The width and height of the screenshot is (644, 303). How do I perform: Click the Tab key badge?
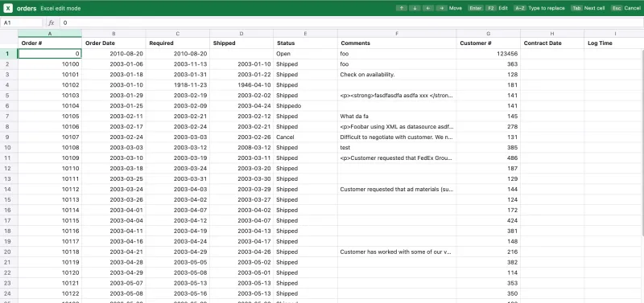[x=576, y=8]
